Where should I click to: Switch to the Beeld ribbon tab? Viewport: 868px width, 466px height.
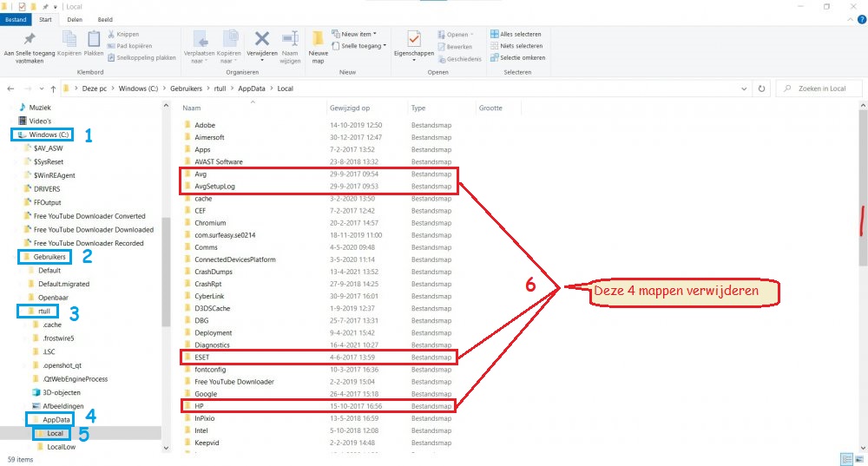click(104, 18)
